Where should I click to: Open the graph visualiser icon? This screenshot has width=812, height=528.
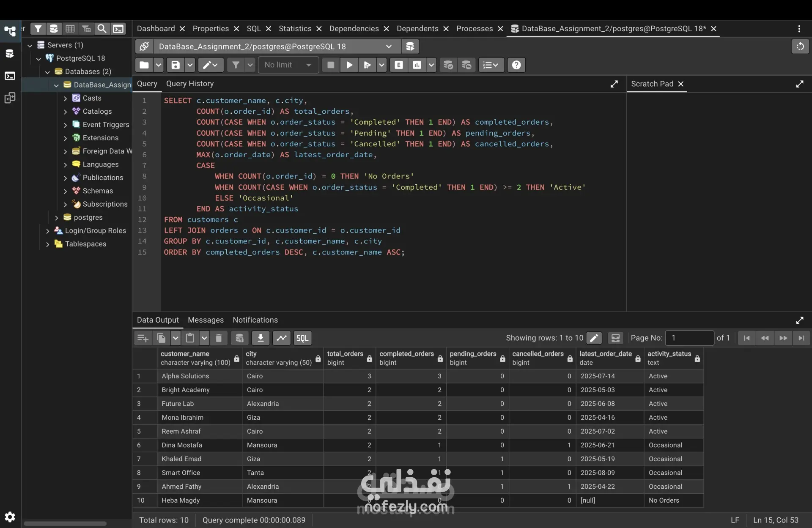coord(282,338)
